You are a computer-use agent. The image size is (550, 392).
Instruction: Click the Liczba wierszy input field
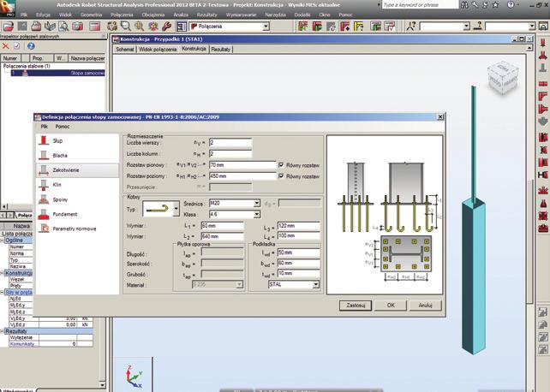pos(230,143)
